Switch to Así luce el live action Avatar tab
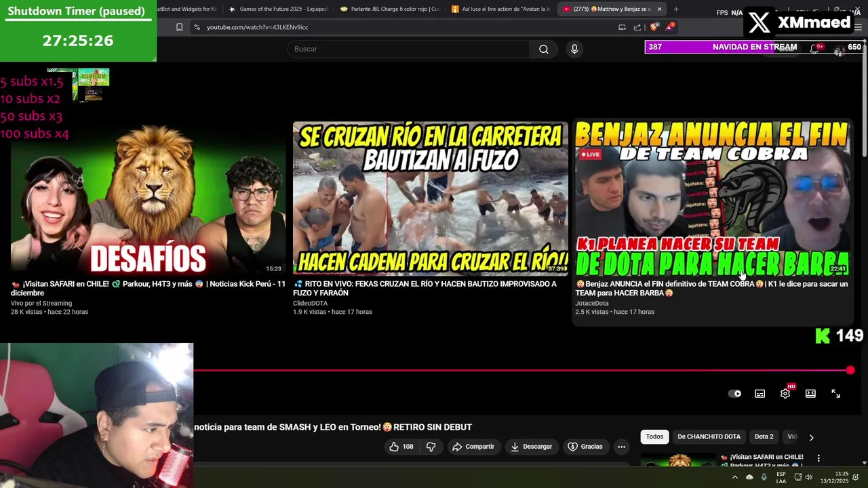 (x=501, y=9)
